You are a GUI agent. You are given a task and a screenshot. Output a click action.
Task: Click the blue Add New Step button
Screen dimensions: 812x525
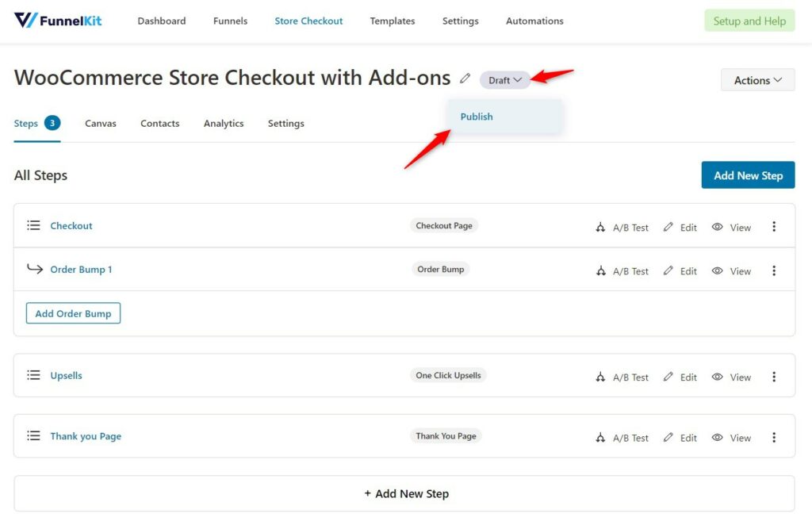(749, 175)
